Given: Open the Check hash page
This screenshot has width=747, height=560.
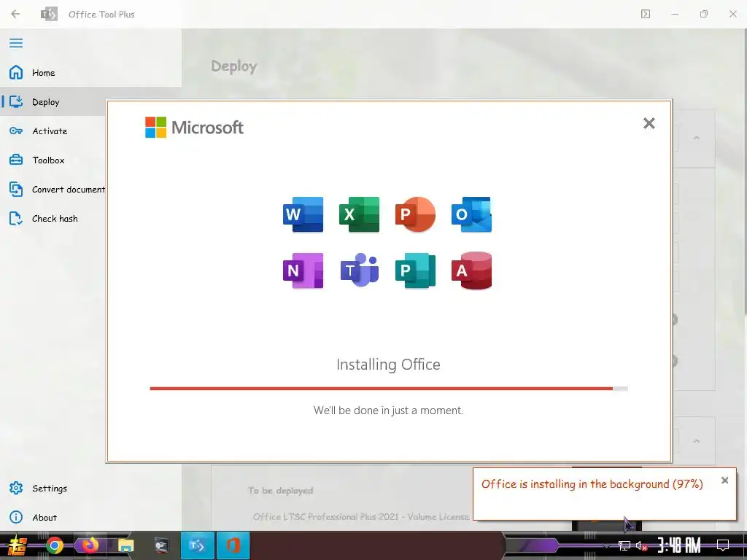Looking at the screenshot, I should (x=53, y=219).
